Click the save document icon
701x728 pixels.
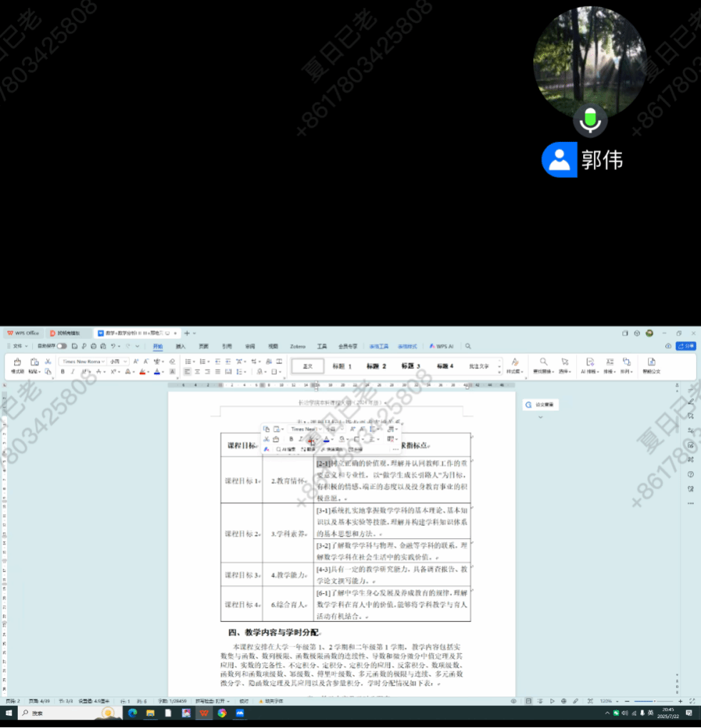tap(74, 346)
